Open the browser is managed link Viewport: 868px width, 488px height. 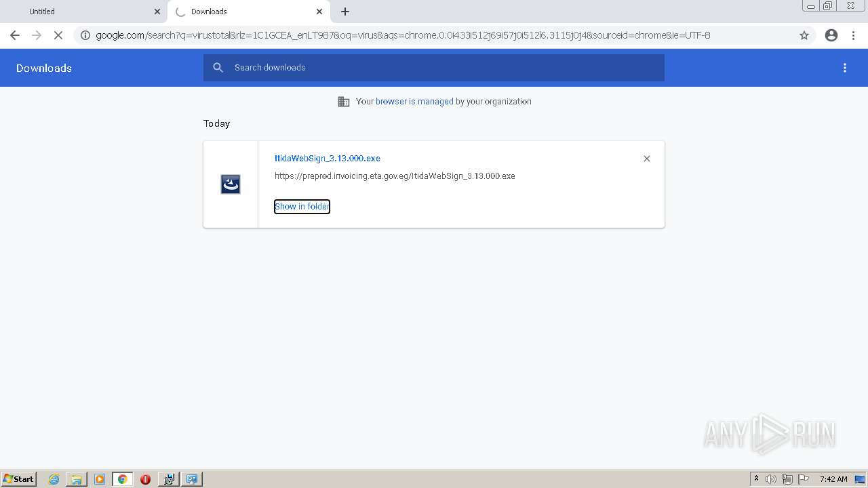(x=414, y=102)
